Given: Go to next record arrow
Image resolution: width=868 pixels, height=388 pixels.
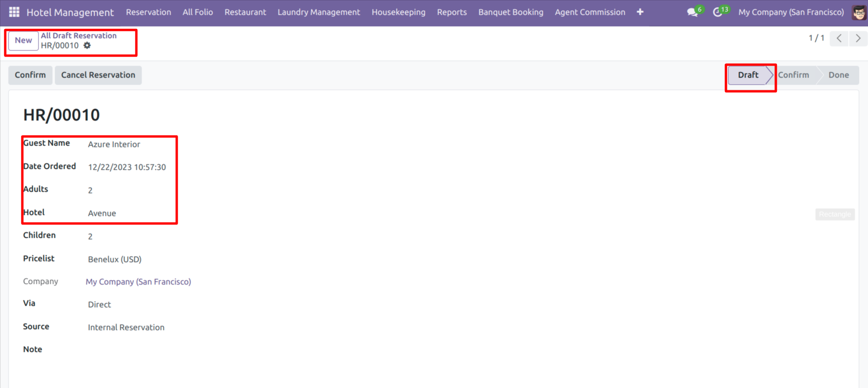Looking at the screenshot, I should (x=858, y=39).
